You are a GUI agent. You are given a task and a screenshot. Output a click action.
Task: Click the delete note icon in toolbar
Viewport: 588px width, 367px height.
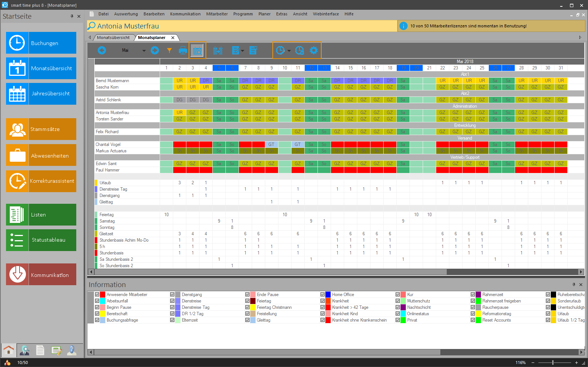[x=253, y=50]
